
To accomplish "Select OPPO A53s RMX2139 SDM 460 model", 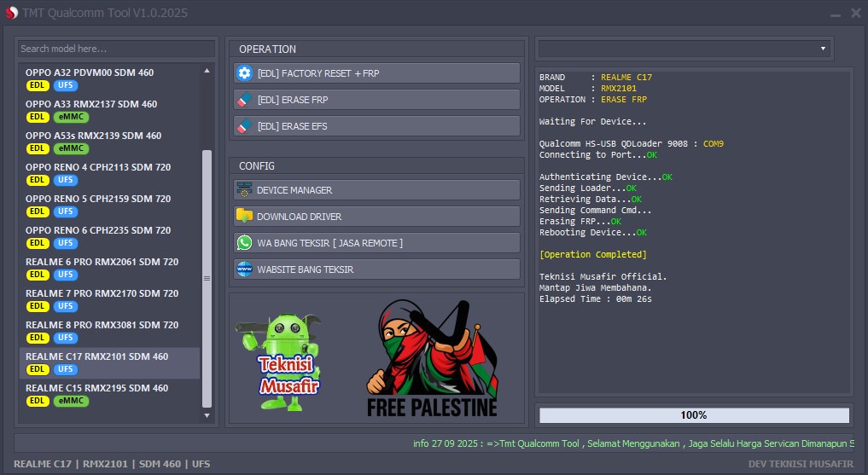I will [x=109, y=142].
